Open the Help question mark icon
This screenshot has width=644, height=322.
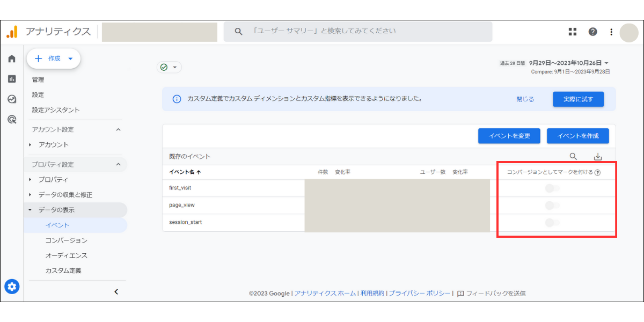[x=592, y=32]
